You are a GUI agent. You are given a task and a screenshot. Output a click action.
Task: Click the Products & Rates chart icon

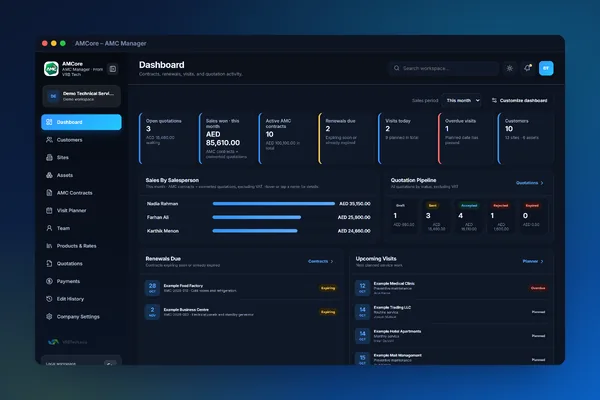(x=49, y=246)
